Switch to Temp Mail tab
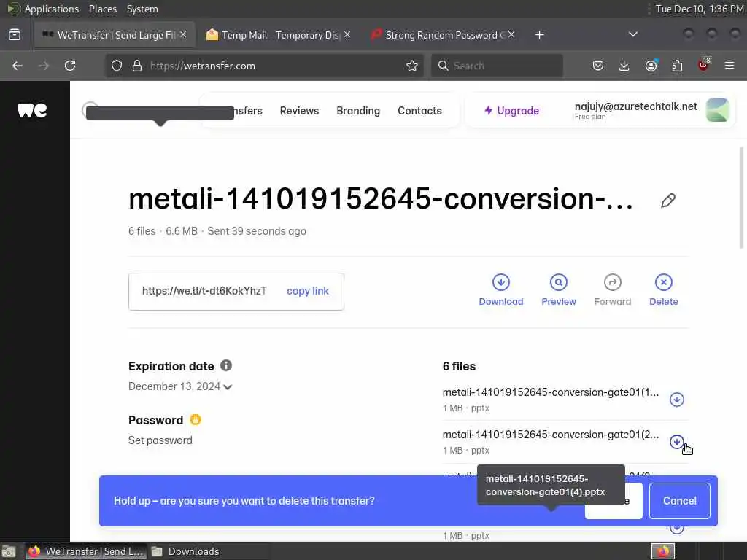The width and height of the screenshot is (747, 560). [279, 35]
